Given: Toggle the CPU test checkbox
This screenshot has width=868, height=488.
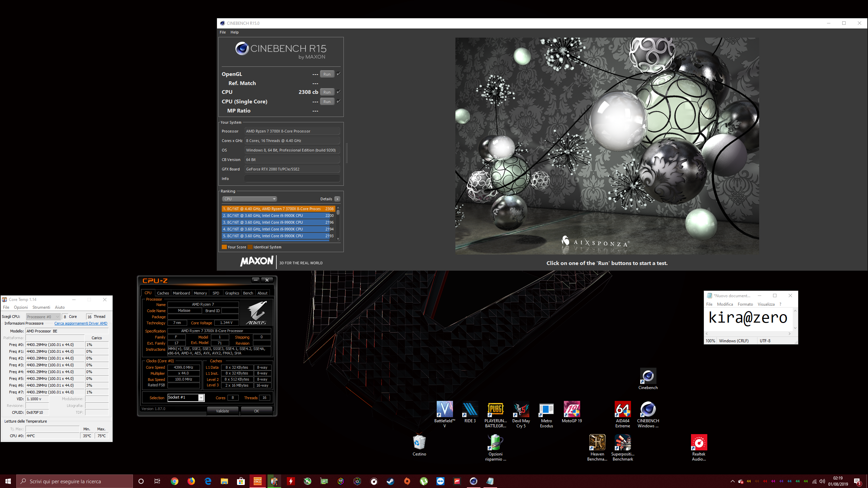Looking at the screenshot, I should [x=338, y=92].
